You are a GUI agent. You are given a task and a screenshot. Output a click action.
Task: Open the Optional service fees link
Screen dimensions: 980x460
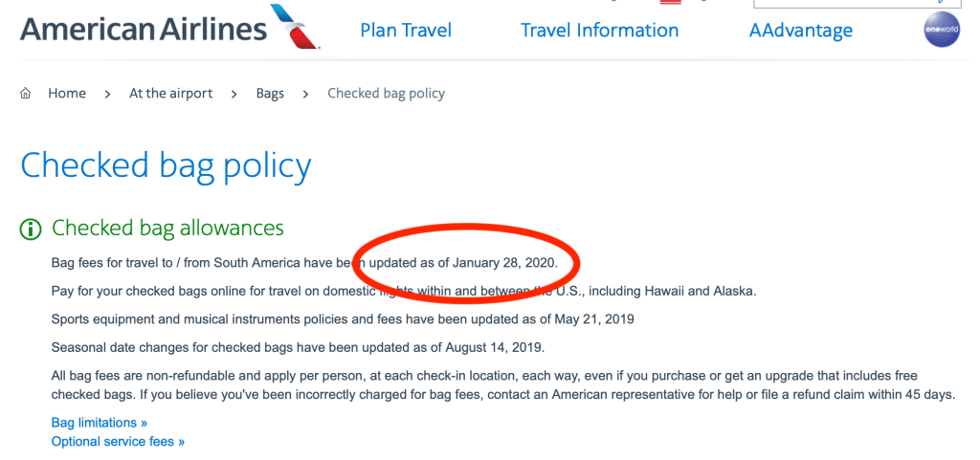pyautogui.click(x=118, y=442)
